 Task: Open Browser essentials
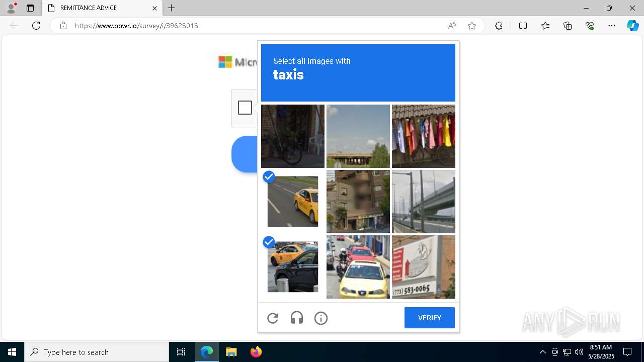pos(590,26)
